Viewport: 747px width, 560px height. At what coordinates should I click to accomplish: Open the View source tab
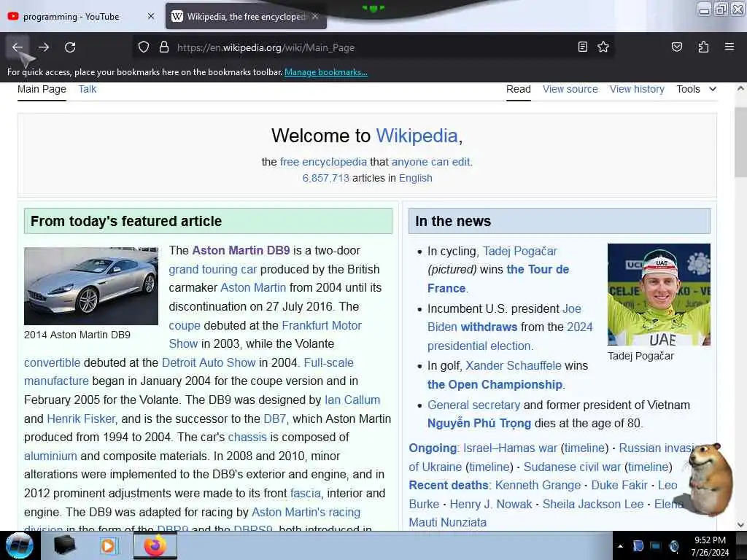pos(570,90)
